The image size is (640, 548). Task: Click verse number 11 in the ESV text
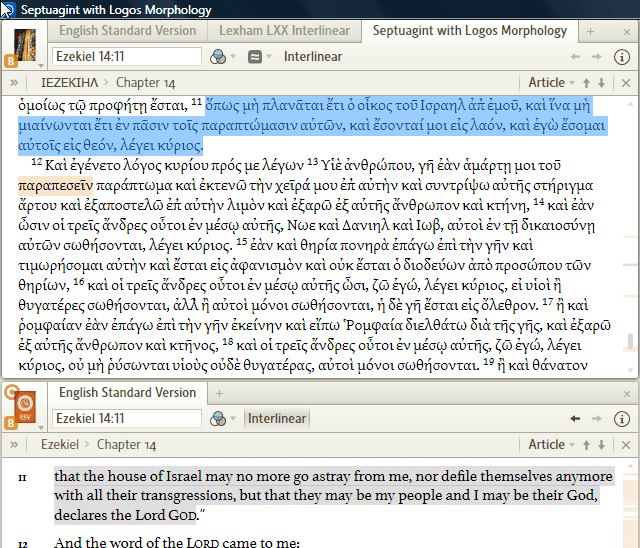click(22, 478)
